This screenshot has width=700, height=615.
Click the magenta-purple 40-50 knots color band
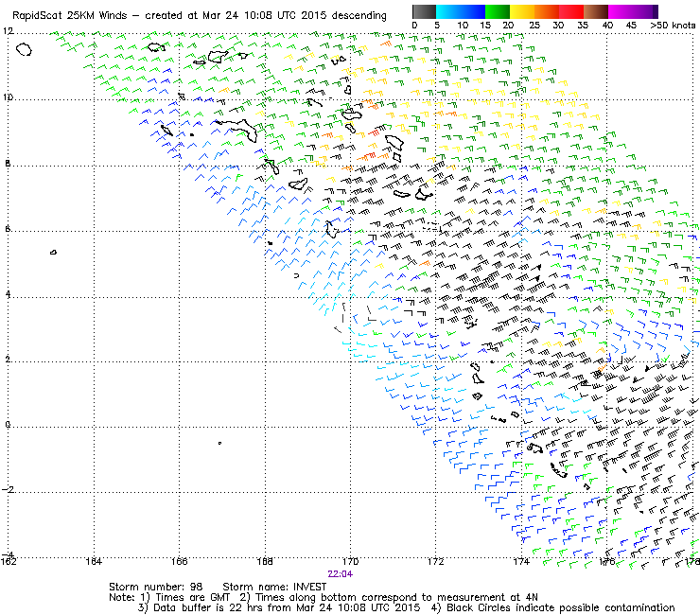point(633,11)
